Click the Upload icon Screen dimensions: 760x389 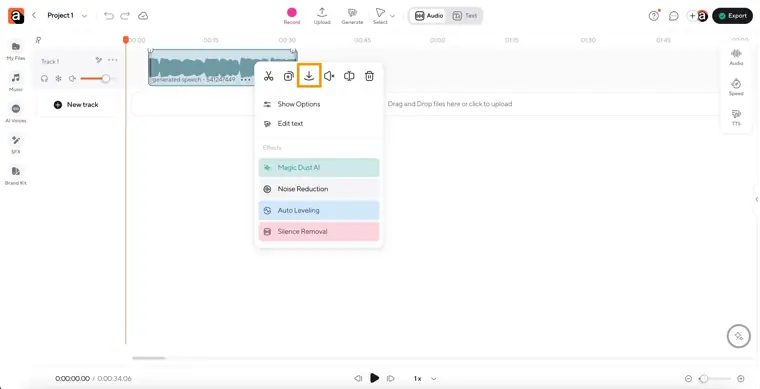click(x=322, y=16)
